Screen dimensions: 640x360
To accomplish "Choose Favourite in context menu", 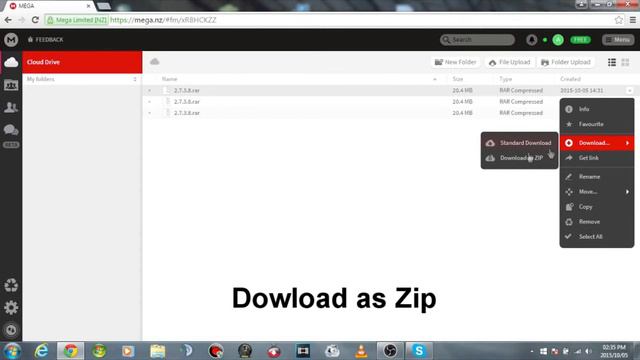I will point(597,124).
